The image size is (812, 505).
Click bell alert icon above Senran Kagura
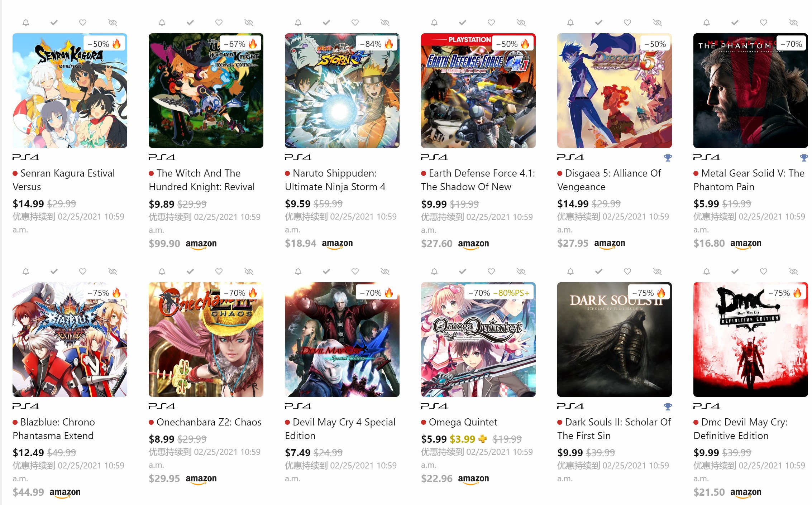point(26,23)
